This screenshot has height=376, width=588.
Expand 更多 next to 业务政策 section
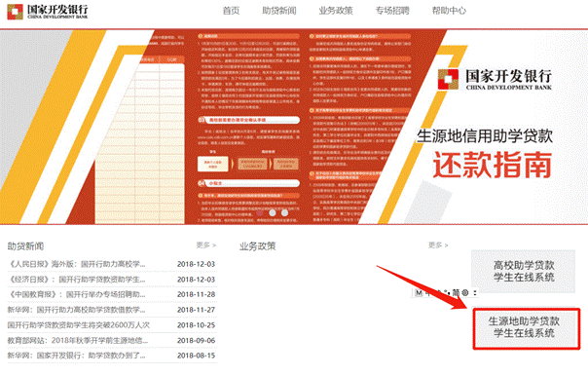pos(438,245)
